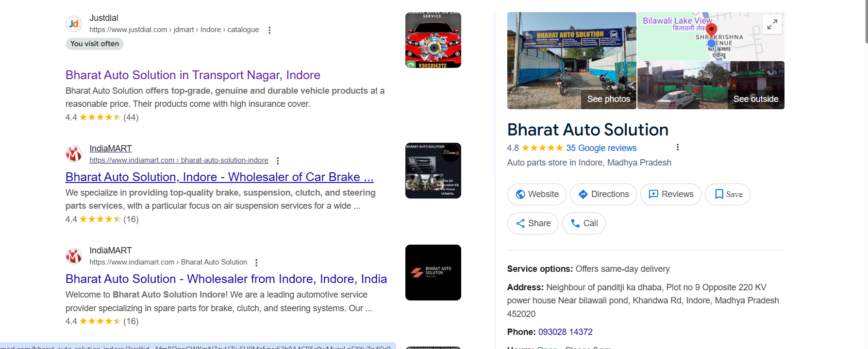Open more options for the Wholesaler from Indore result

click(x=256, y=263)
